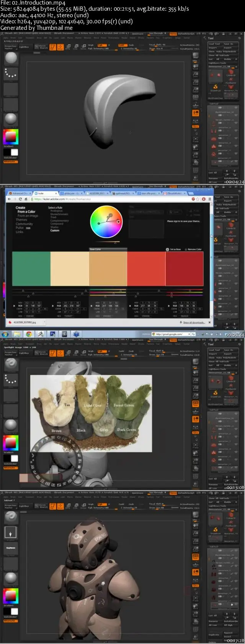Open Photoshop from the Windows taskbar

pyautogui.click(x=52, y=334)
